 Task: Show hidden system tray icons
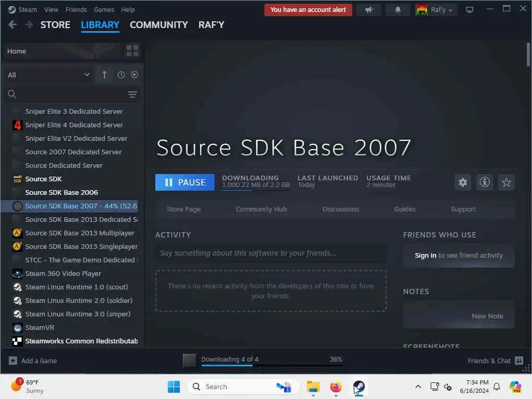coord(418,387)
